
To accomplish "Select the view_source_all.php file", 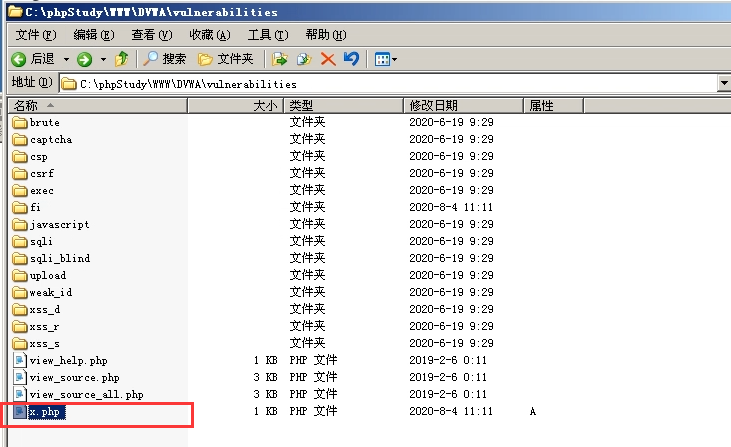I will point(86,394).
